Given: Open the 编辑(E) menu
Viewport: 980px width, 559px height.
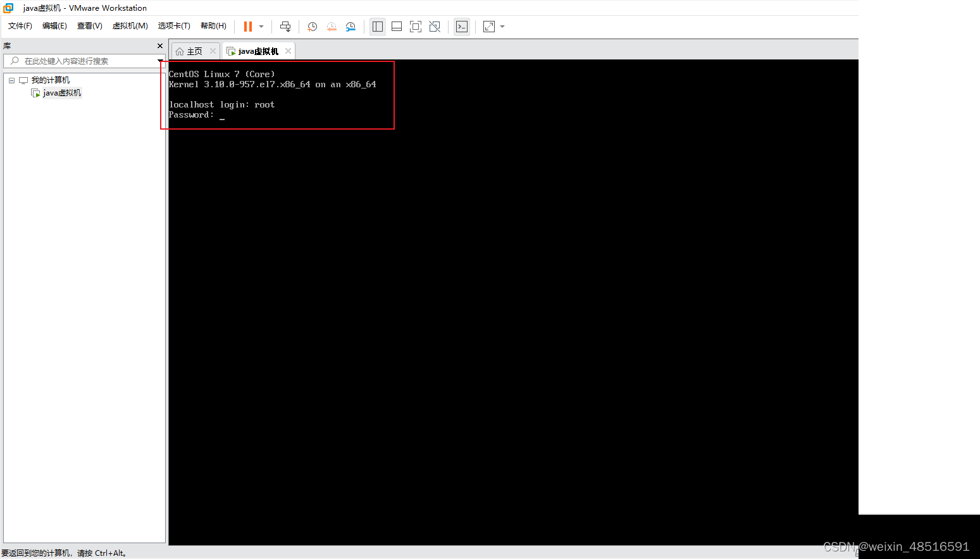Looking at the screenshot, I should 54,26.
